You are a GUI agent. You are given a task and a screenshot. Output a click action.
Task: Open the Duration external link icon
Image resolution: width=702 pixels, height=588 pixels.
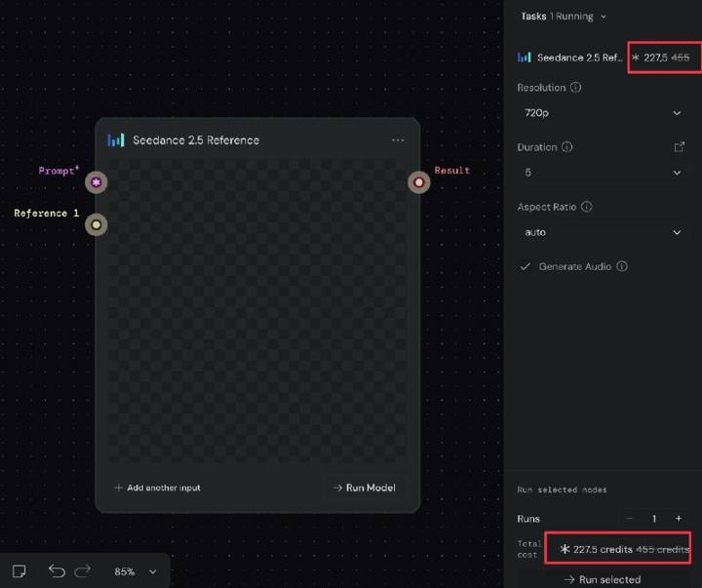pos(680,147)
